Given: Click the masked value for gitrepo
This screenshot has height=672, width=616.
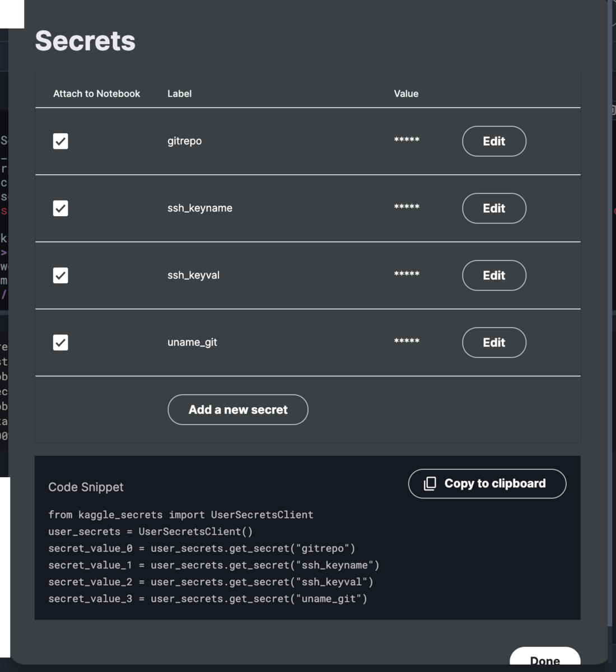Looking at the screenshot, I should pyautogui.click(x=407, y=140).
